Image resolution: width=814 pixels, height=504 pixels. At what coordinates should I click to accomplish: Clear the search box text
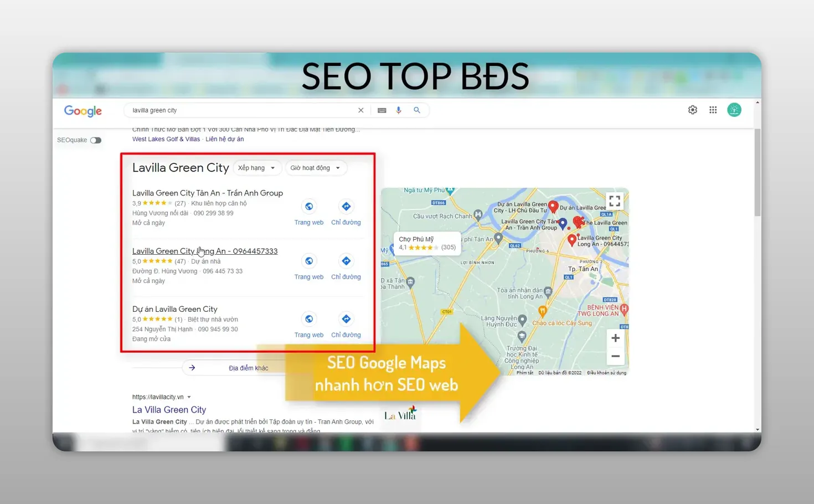(x=360, y=110)
